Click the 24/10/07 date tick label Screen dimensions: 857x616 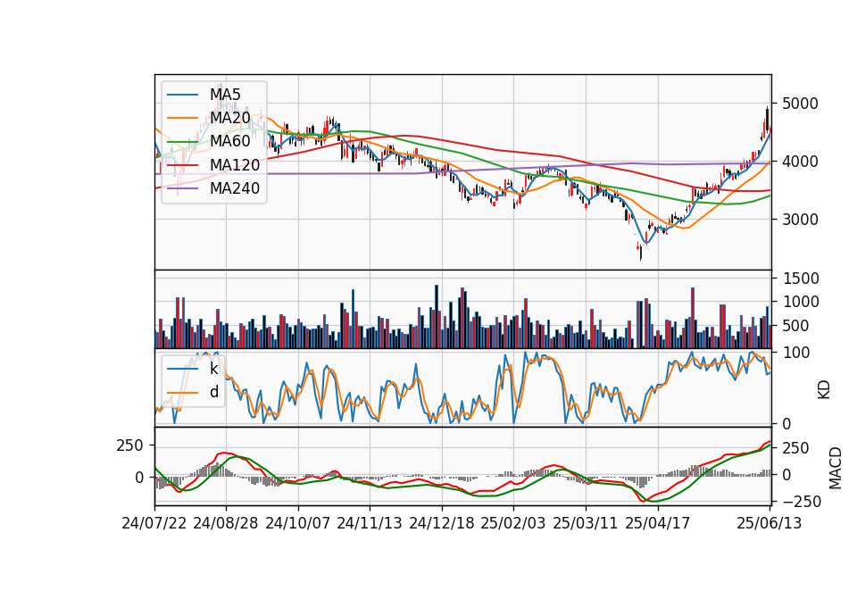click(298, 523)
